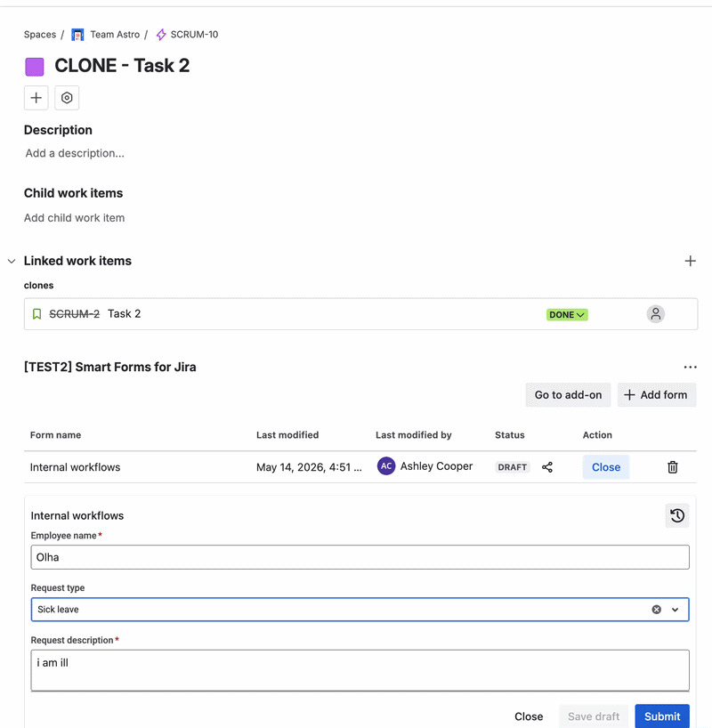The height and width of the screenshot is (728, 712).
Task: Share the Internal workflows form
Action: point(547,467)
